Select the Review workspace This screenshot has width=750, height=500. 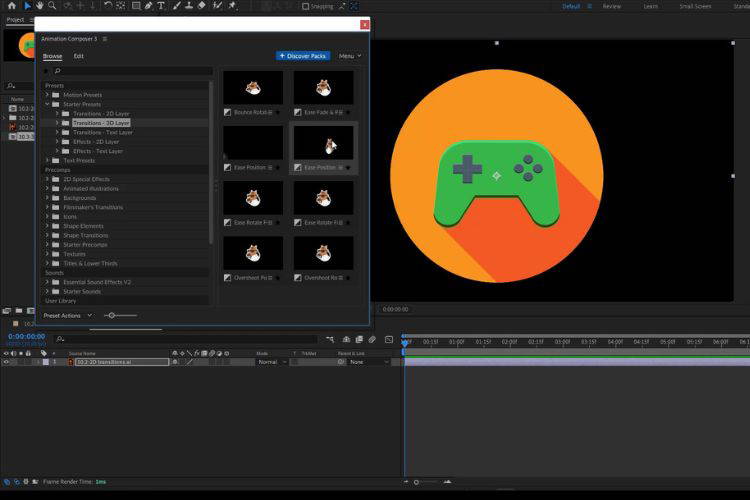coord(611,6)
